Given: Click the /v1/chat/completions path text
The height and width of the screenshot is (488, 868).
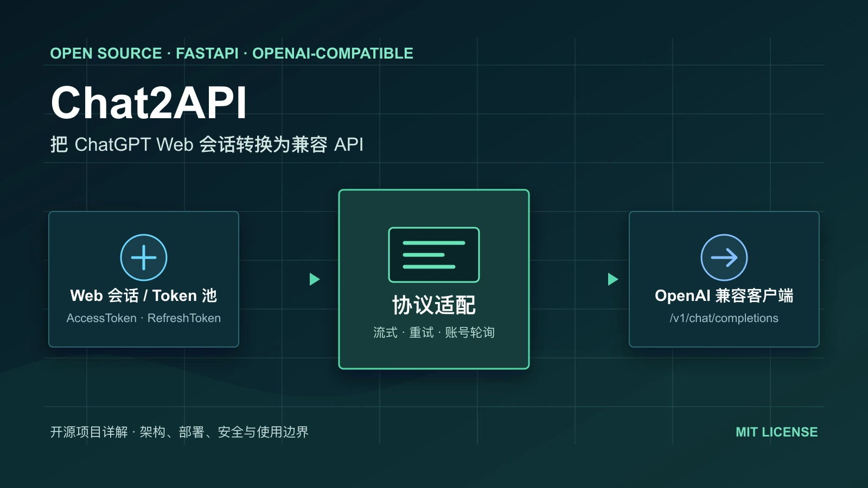Looking at the screenshot, I should (x=724, y=318).
